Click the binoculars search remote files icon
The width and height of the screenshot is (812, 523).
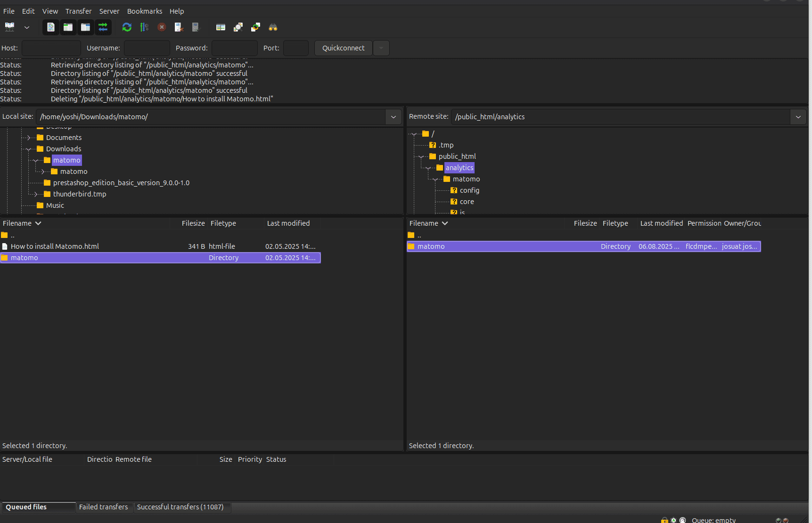(x=273, y=27)
